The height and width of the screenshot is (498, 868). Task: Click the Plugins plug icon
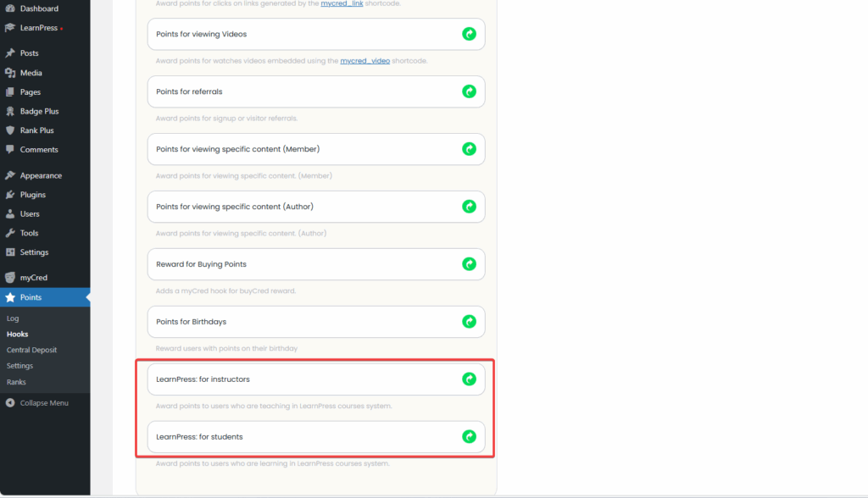click(x=10, y=195)
